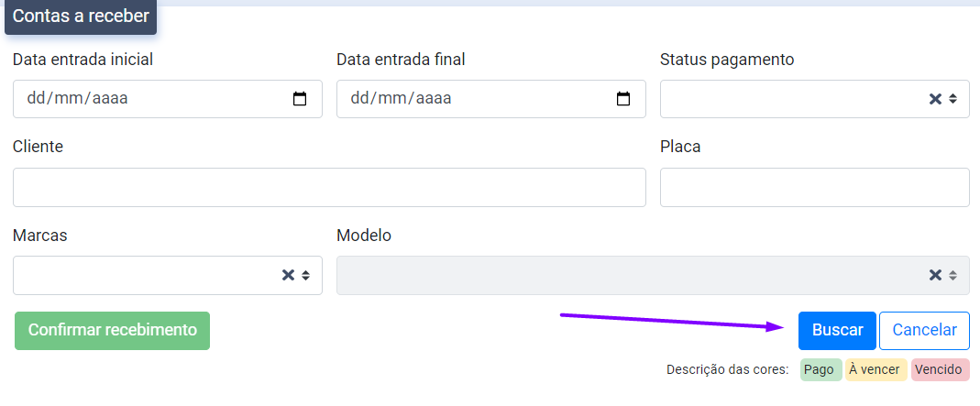Click the Cancelar button
Image resolution: width=980 pixels, height=406 pixels.
[x=924, y=331]
